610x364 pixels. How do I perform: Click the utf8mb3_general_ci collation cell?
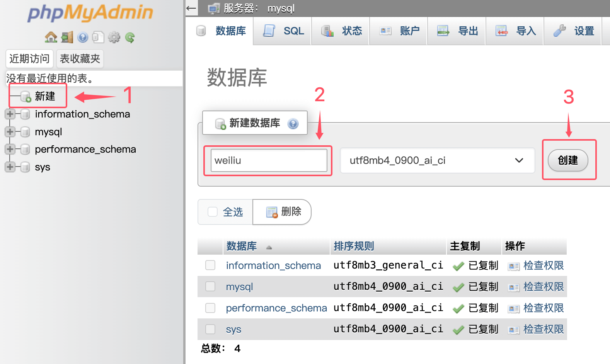click(388, 265)
